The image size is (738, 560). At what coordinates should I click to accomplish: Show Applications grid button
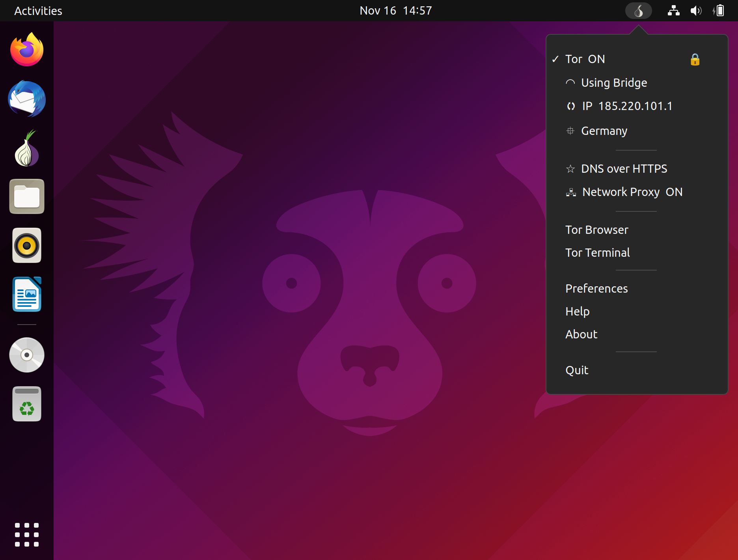(x=27, y=535)
